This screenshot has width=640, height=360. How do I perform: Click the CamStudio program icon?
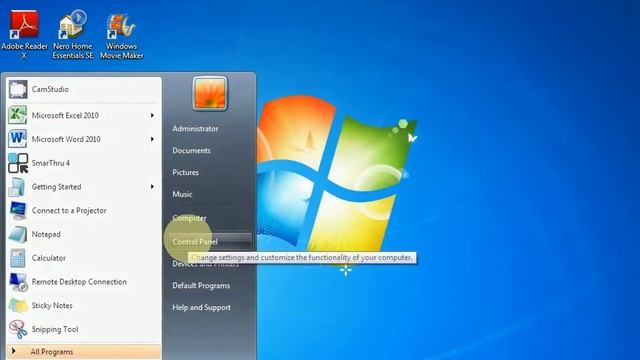[18, 89]
